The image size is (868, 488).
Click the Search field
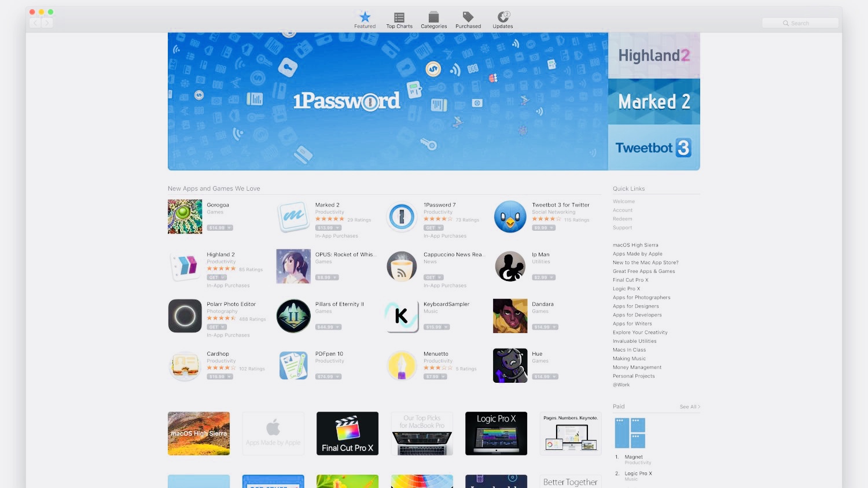800,23
